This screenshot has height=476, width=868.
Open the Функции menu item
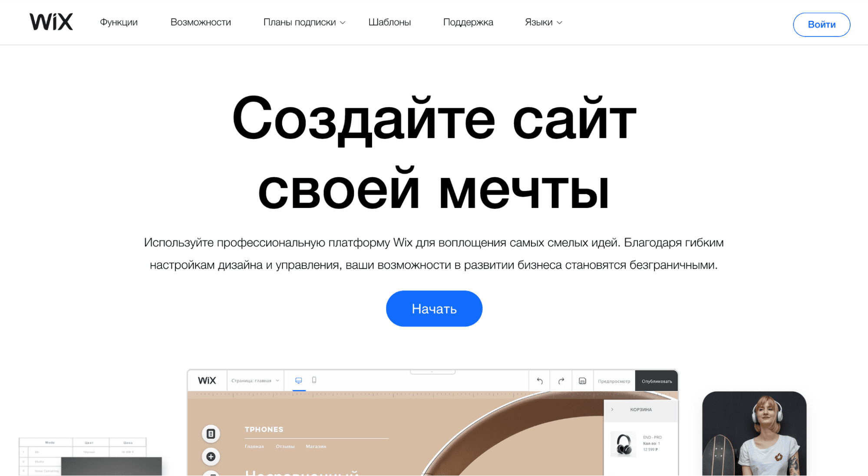119,22
